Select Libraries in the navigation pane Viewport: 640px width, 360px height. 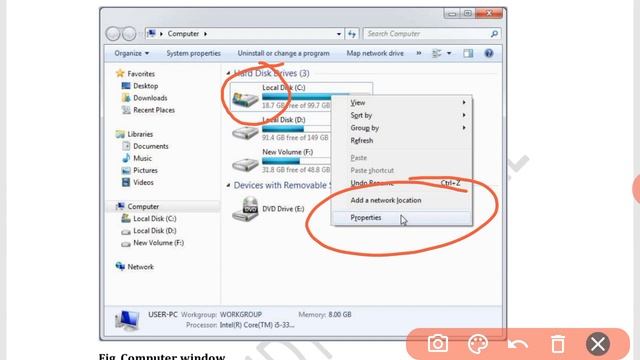140,134
